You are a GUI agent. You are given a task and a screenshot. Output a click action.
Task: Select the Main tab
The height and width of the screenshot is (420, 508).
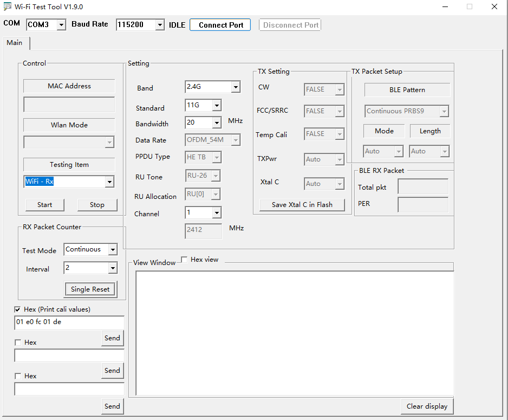15,43
